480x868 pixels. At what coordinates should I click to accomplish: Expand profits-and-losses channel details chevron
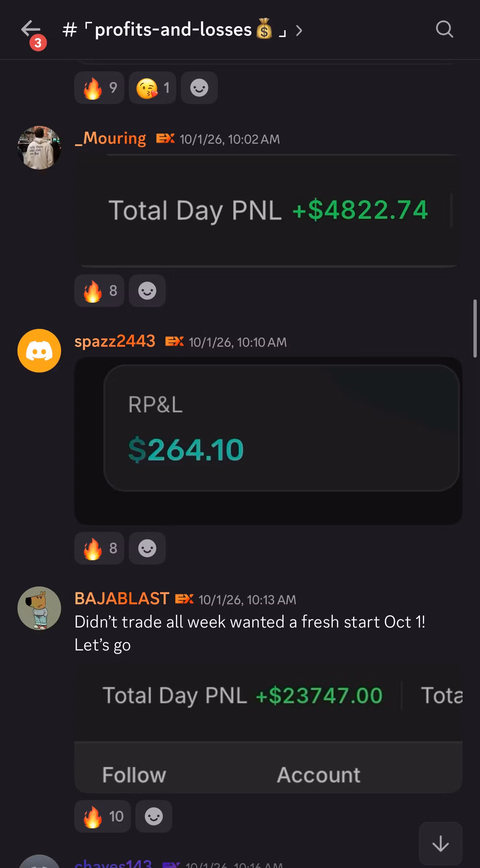coord(299,31)
